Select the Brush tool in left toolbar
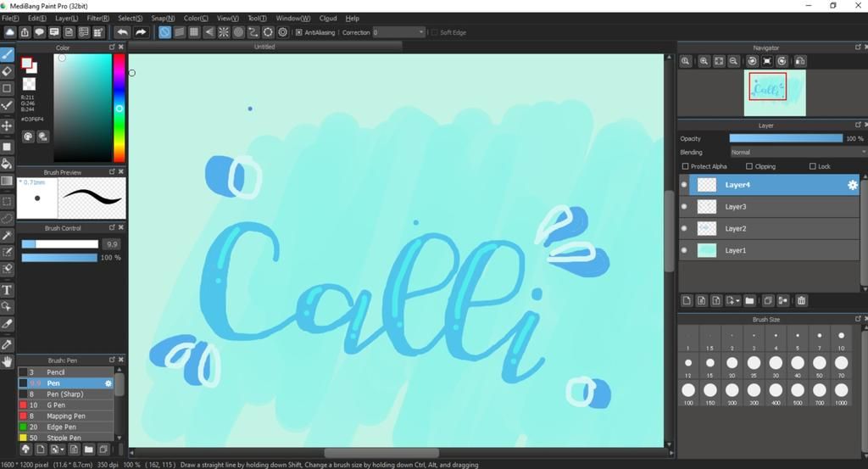Viewport: 868px width, 469px height. 7,54
